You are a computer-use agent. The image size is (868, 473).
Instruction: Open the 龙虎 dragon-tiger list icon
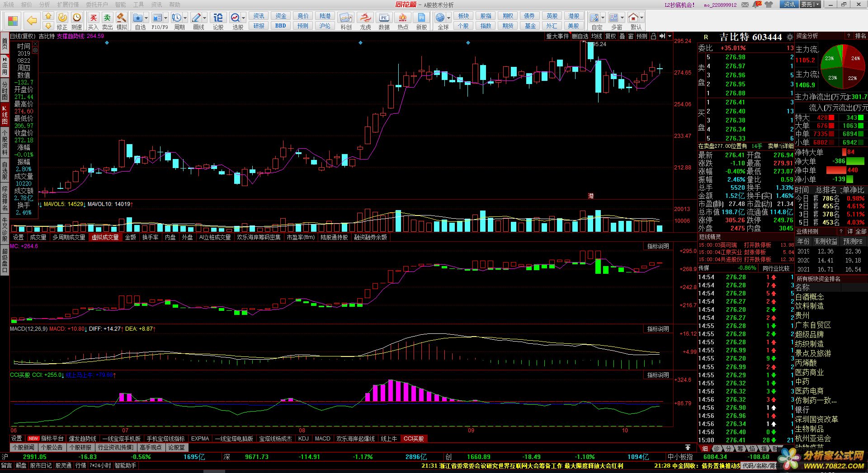point(365,20)
